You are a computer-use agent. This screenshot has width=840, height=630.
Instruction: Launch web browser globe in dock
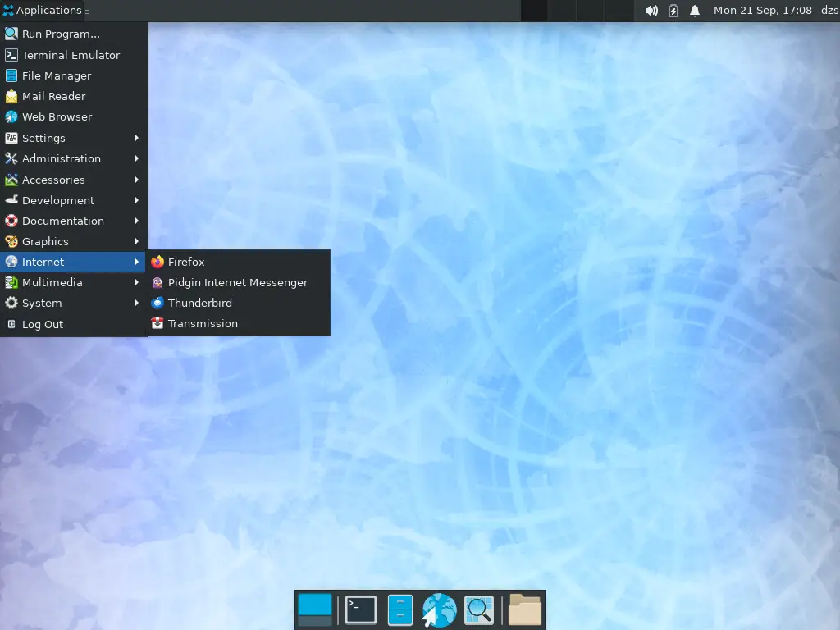[439, 609]
